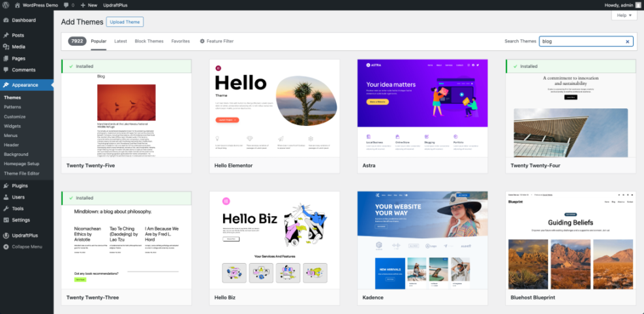Select the Kadence theme screenshot
This screenshot has height=314, width=644.
[423, 240]
